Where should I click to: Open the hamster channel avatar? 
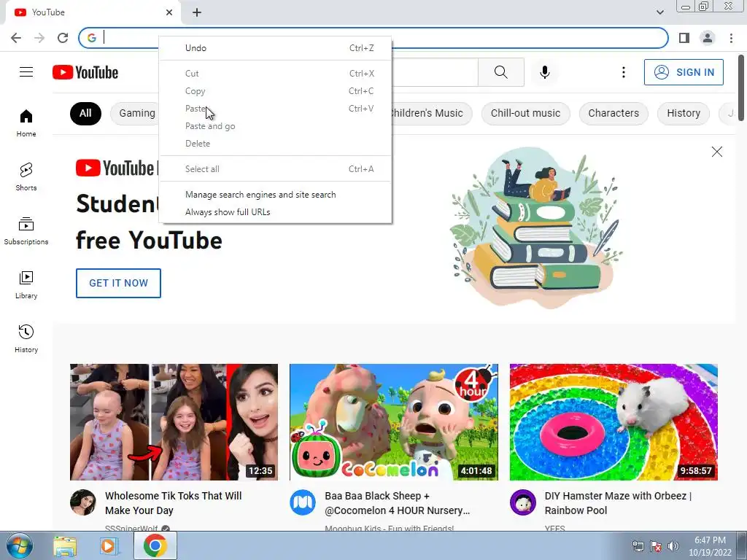[522, 502]
